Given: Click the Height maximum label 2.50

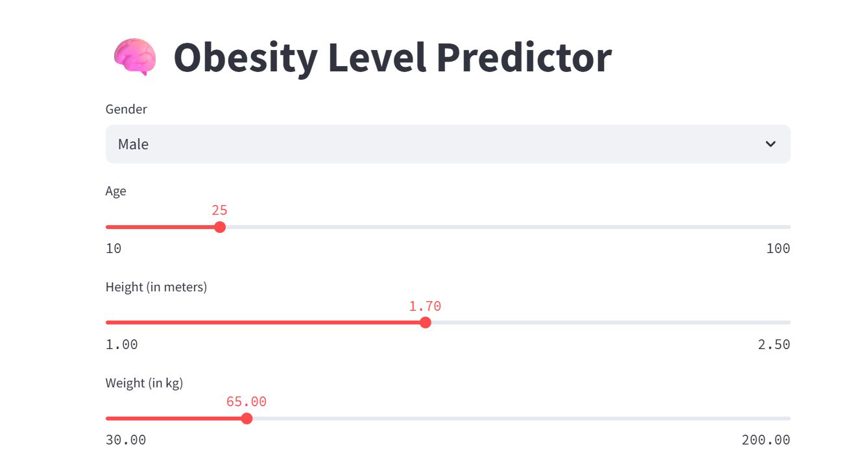Looking at the screenshot, I should pyautogui.click(x=774, y=345).
